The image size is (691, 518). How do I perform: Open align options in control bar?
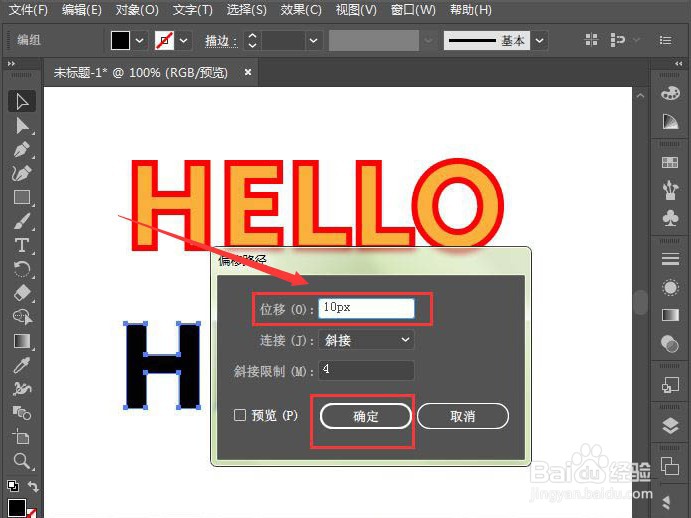tap(591, 40)
